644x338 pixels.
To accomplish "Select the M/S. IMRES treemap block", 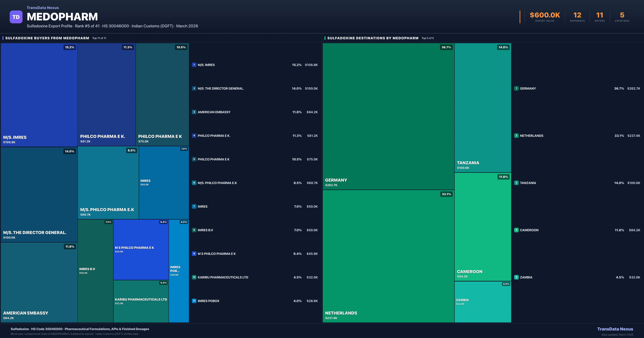I will point(39,95).
